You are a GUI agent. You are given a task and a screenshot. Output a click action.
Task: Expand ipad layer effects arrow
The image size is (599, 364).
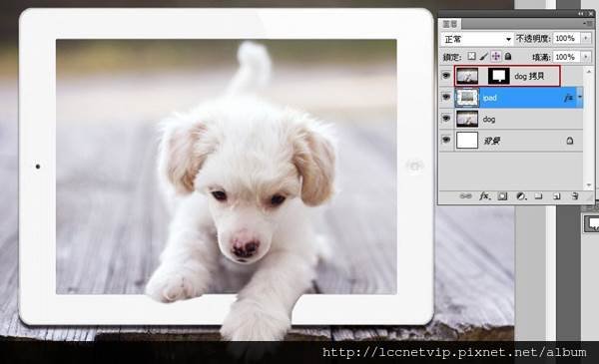(580, 98)
